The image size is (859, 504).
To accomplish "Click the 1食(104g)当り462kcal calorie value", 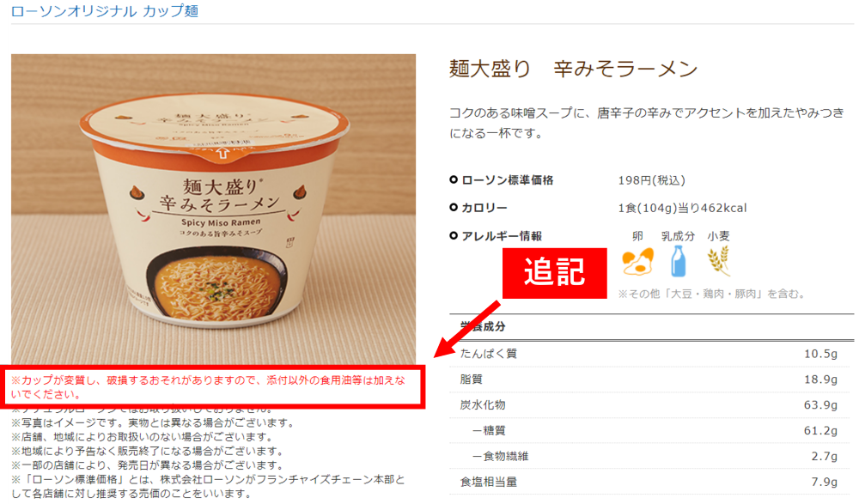I will (x=682, y=208).
